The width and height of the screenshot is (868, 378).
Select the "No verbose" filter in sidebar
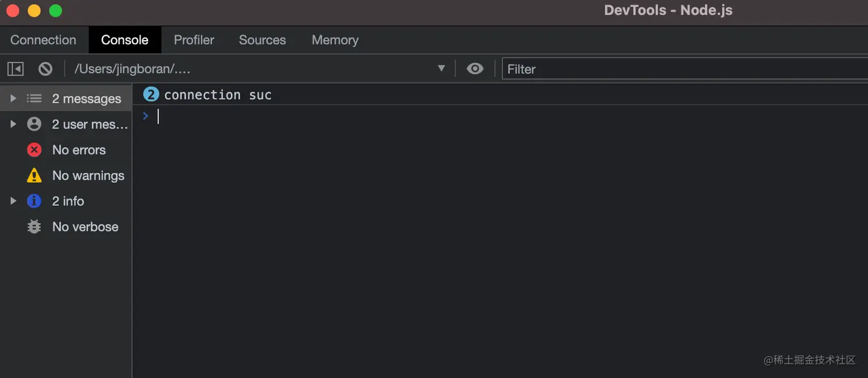tap(85, 227)
